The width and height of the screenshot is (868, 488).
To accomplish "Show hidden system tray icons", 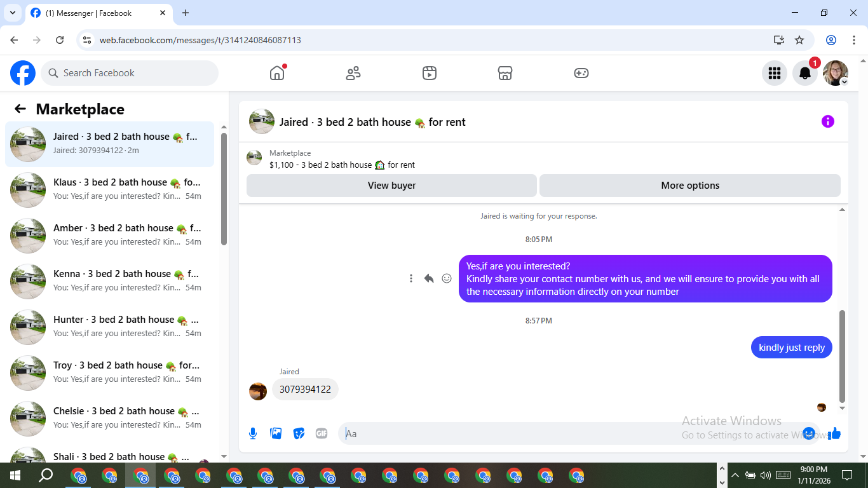I will click(735, 475).
